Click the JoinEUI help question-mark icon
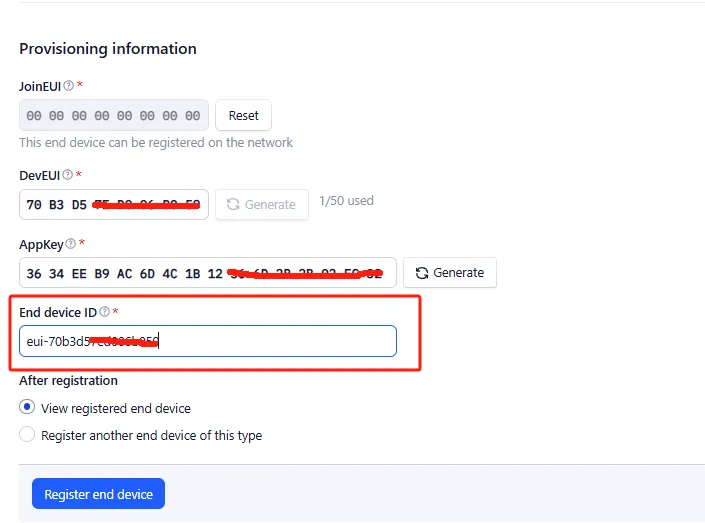The height and width of the screenshot is (523, 705). click(x=69, y=86)
